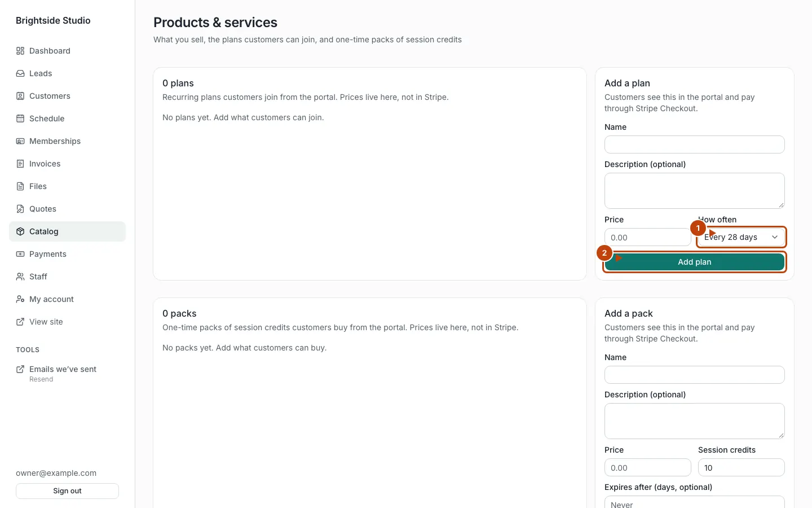
Task: Open the Invoices sidebar item
Action: 67,164
